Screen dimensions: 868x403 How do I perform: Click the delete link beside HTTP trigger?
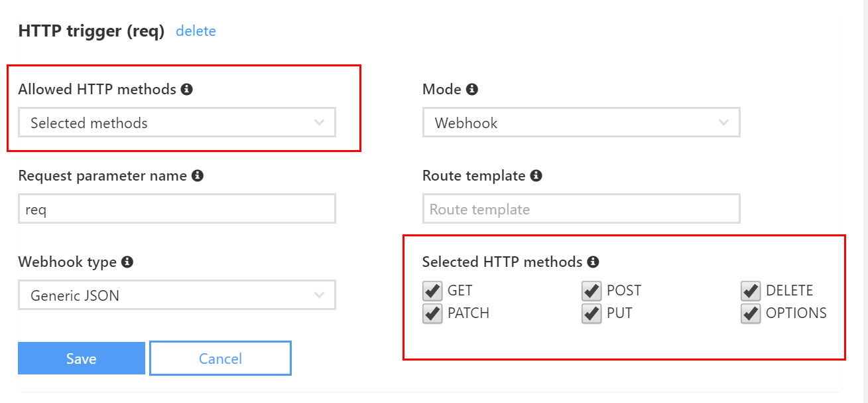[x=196, y=31]
